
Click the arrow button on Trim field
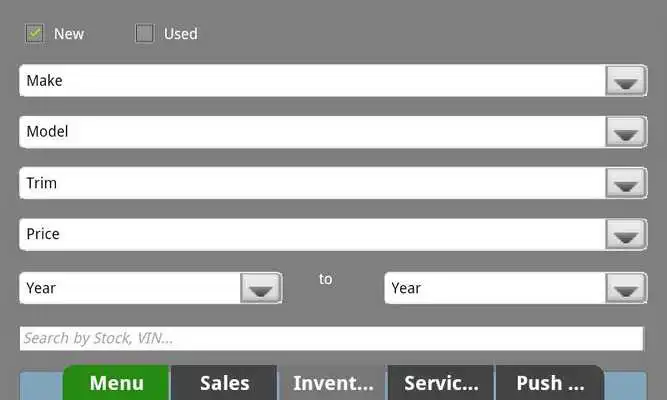point(625,183)
